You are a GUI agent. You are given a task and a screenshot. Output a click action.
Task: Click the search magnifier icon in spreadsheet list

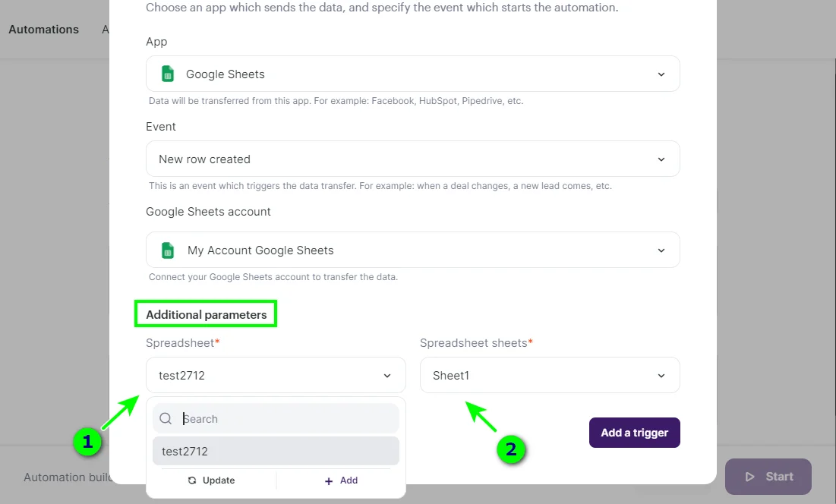[165, 418]
